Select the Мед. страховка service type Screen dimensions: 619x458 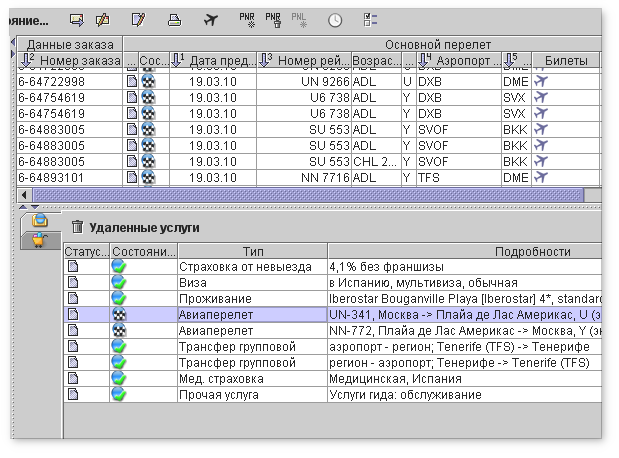click(x=253, y=379)
